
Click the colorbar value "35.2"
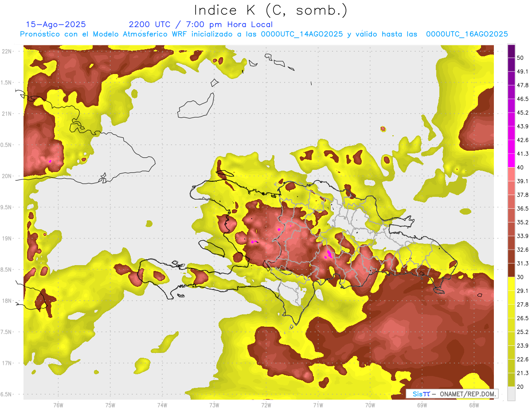[523, 222]
